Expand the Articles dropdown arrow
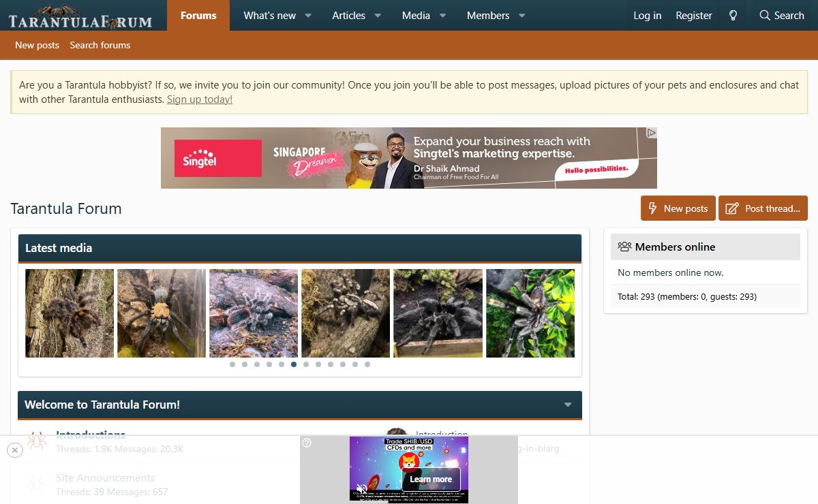This screenshot has width=818, height=504. [378, 16]
